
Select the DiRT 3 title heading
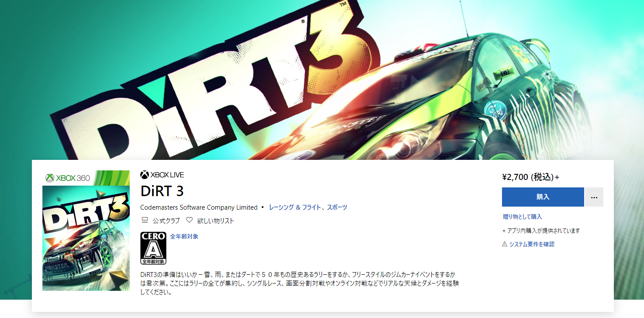pyautogui.click(x=162, y=191)
